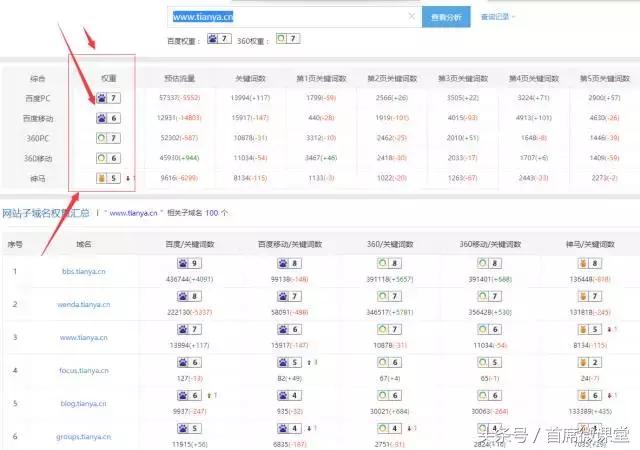Viewport: 640px width, 450px height.
Task: Click the 百度PC weight 7 paw badge
Action: click(x=109, y=98)
